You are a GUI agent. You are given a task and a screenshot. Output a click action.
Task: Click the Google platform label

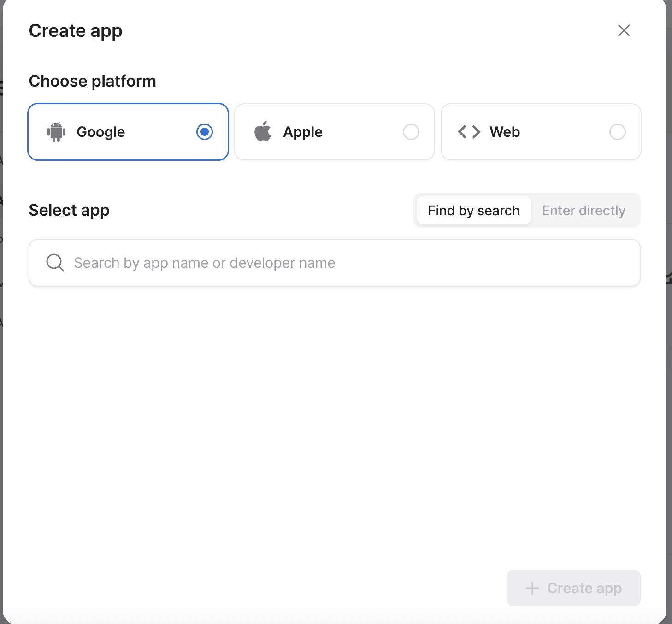click(100, 132)
